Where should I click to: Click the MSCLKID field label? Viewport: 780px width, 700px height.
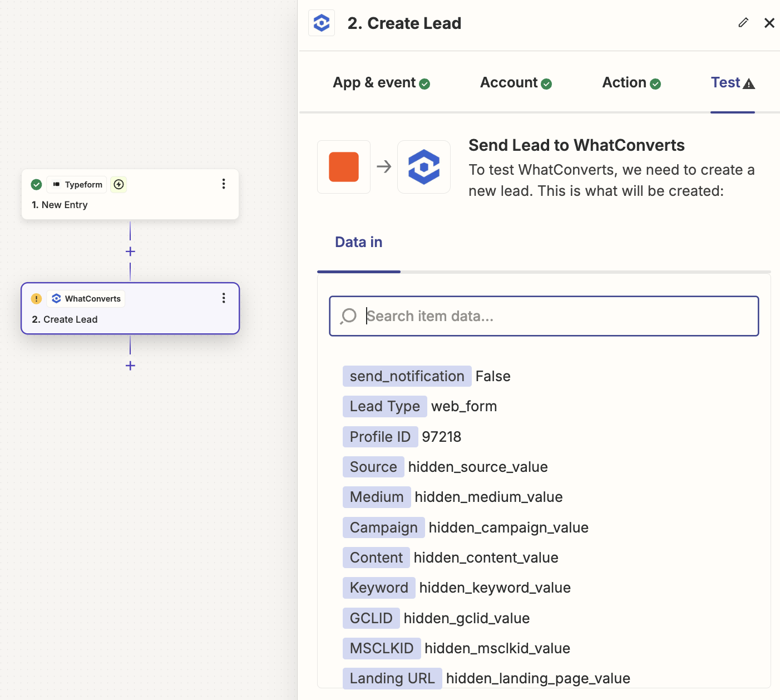382,648
